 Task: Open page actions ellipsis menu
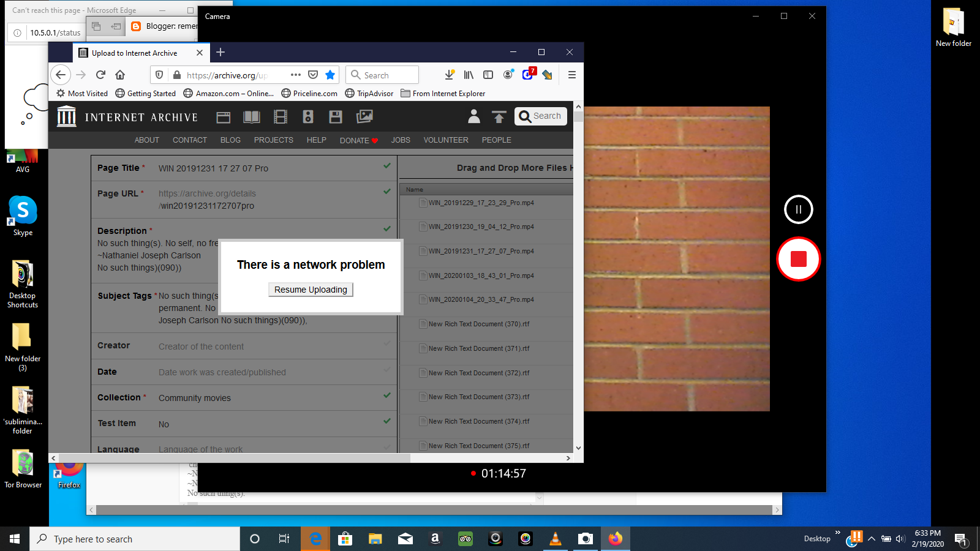coord(296,75)
